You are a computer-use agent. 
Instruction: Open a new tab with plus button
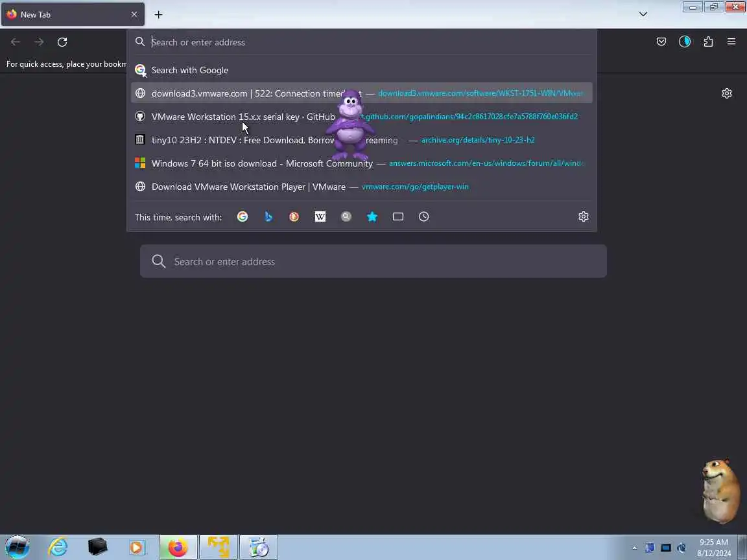pos(159,15)
